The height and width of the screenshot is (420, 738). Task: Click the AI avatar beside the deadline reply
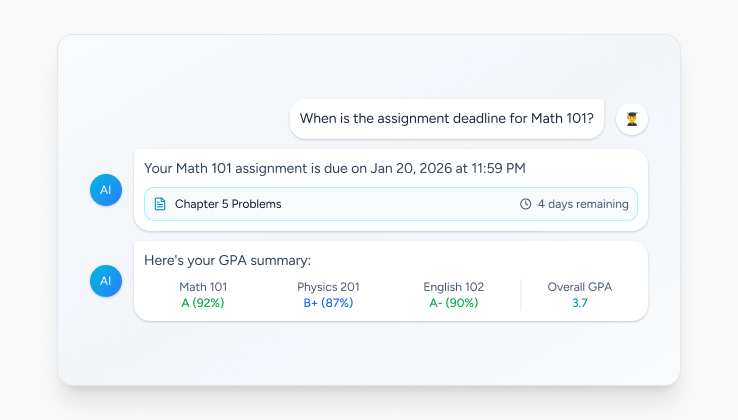point(105,189)
